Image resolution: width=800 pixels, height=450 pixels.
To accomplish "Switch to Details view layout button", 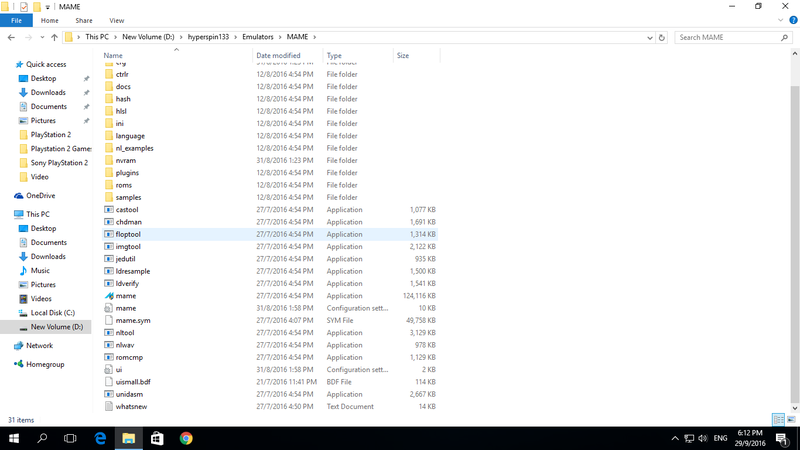I will (779, 419).
